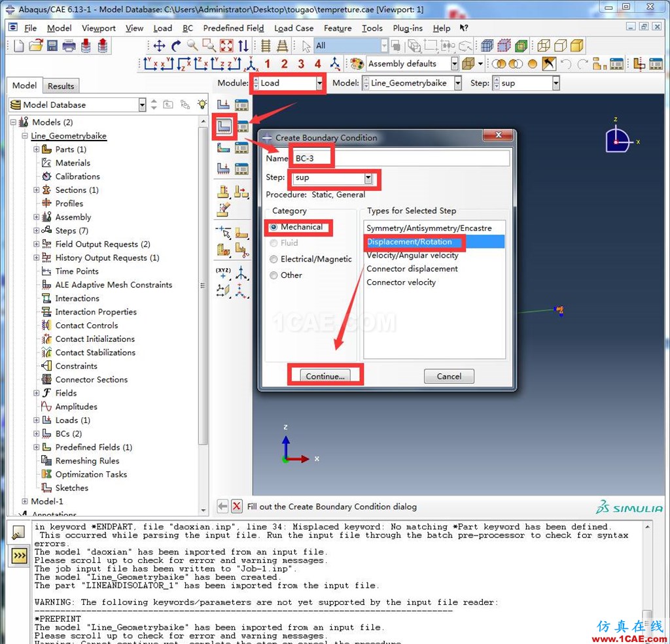Viewport: 670px width, 644px height.
Task: Select Connector velocity type
Action: pos(434,282)
